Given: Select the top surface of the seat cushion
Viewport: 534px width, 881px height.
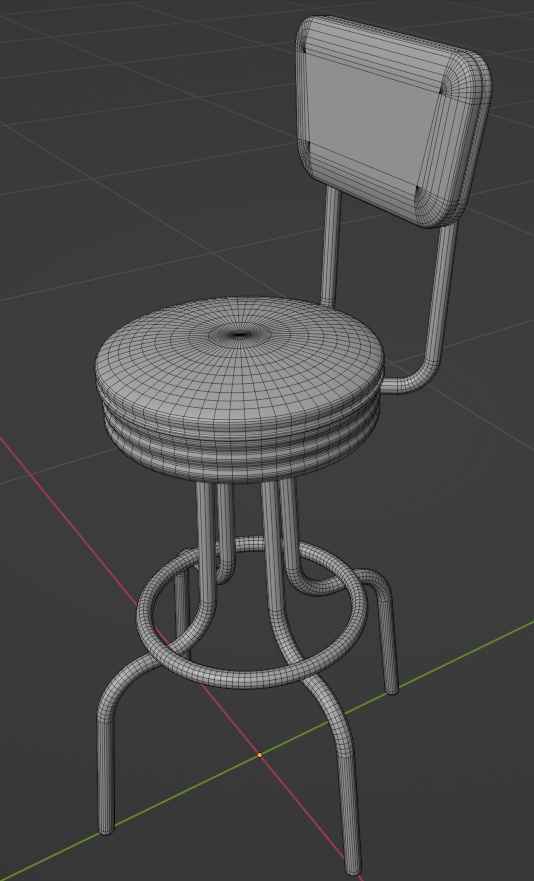Looking at the screenshot, I should (x=239, y=354).
